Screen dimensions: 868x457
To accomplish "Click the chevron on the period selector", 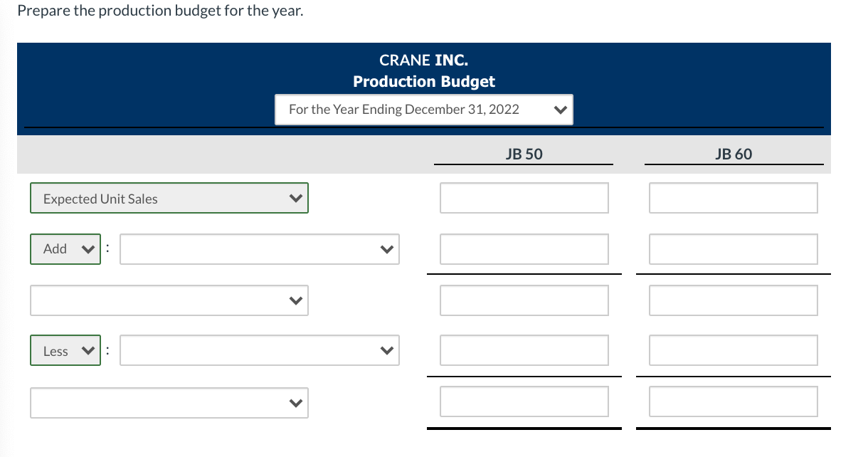I will (x=561, y=109).
